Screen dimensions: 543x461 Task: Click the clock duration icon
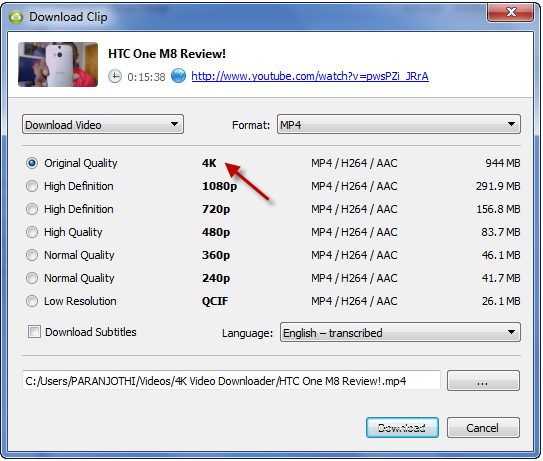115,76
